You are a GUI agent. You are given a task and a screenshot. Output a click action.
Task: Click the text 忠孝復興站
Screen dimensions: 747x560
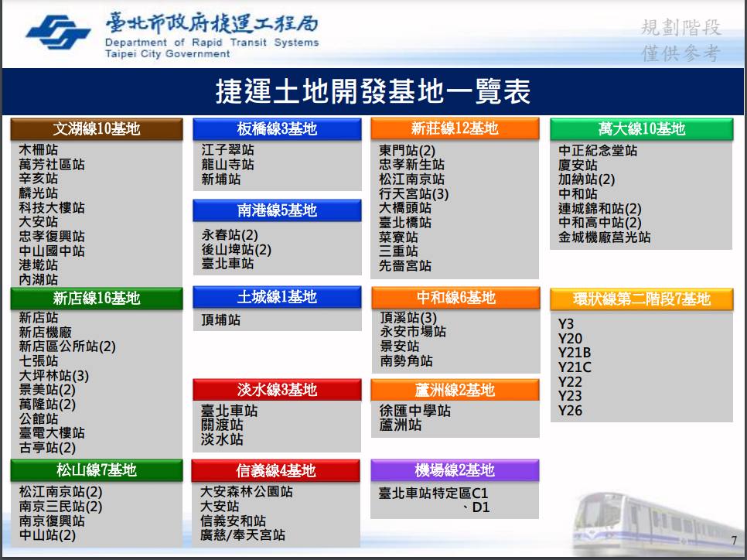pyautogui.click(x=52, y=237)
